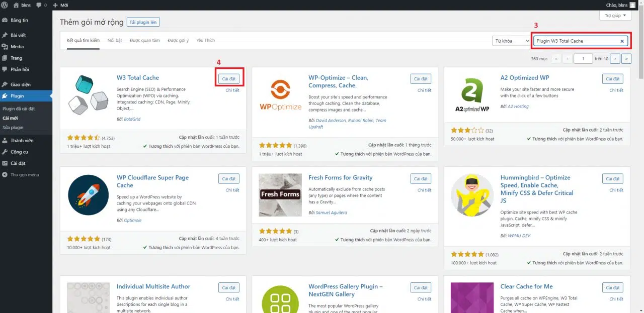The height and width of the screenshot is (313, 644).
Task: Open Cài mới submenu item
Action: [x=10, y=118]
